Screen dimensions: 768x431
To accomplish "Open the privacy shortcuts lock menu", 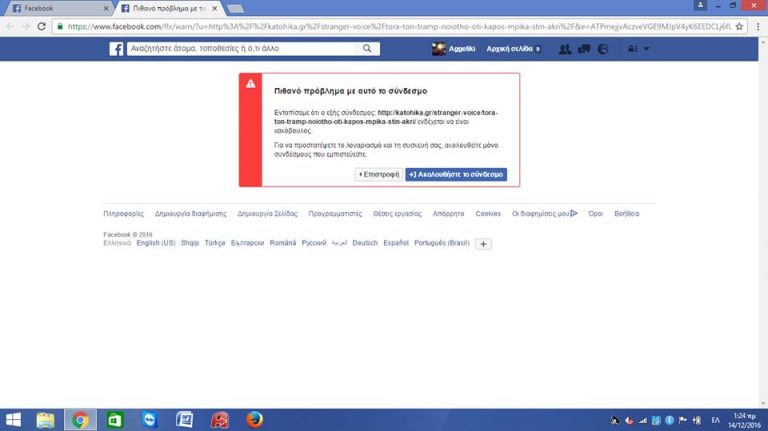I will pyautogui.click(x=631, y=48).
